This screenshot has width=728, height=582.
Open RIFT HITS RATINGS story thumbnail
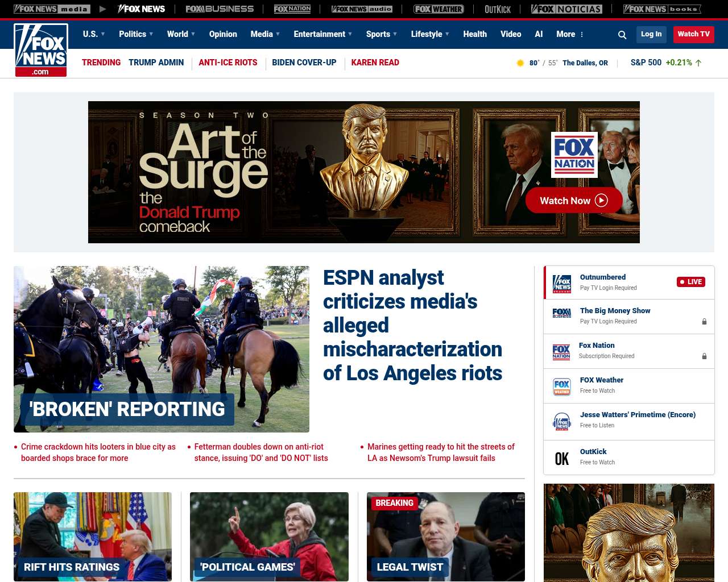click(x=93, y=537)
